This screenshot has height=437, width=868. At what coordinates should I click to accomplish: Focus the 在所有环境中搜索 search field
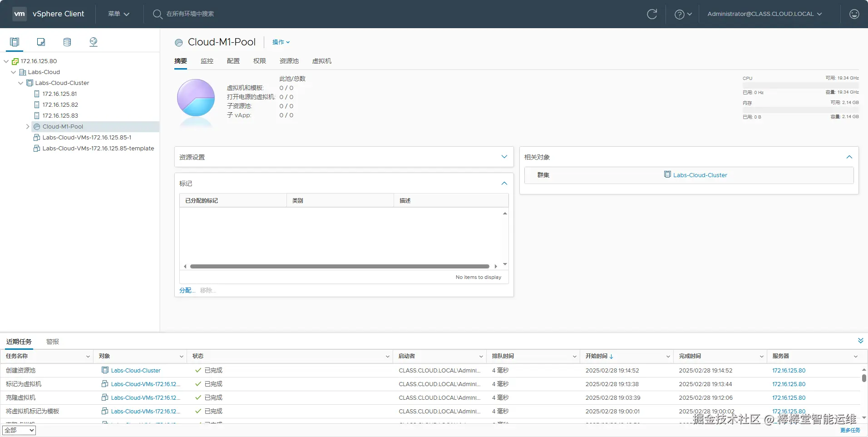tap(190, 14)
